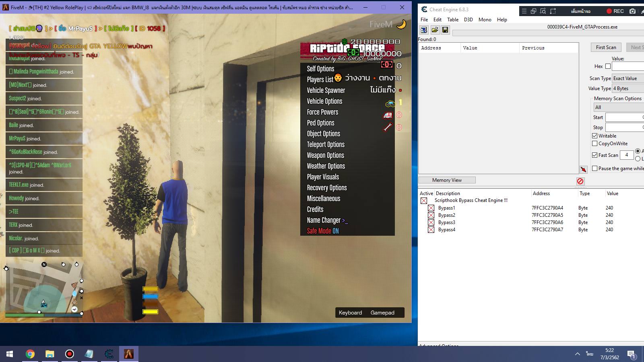Click the ไทย language indicator in the tray
This screenshot has width=644, height=362.
click(590, 354)
